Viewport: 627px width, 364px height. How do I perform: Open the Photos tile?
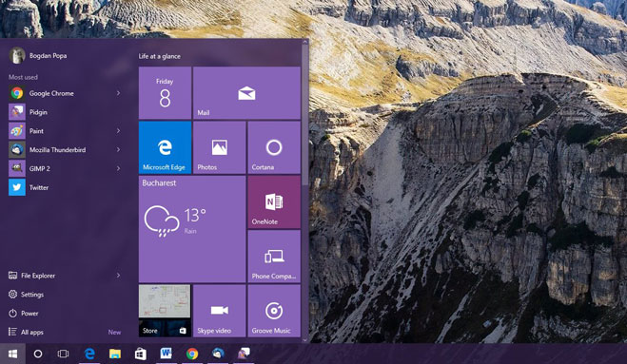tap(219, 147)
